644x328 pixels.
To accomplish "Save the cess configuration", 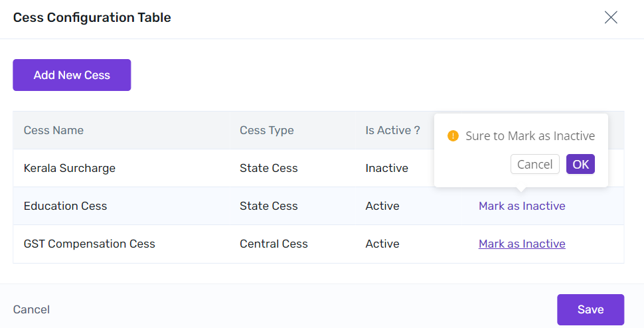I will pos(590,309).
